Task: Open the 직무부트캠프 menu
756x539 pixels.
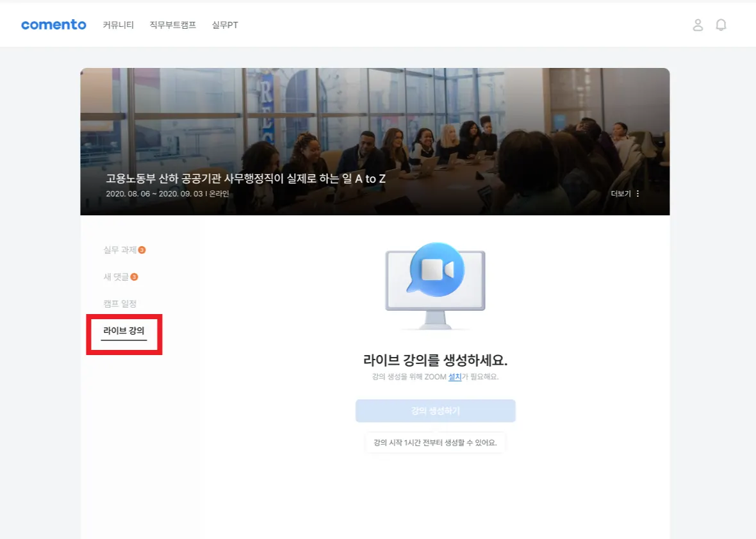Action: [x=172, y=25]
